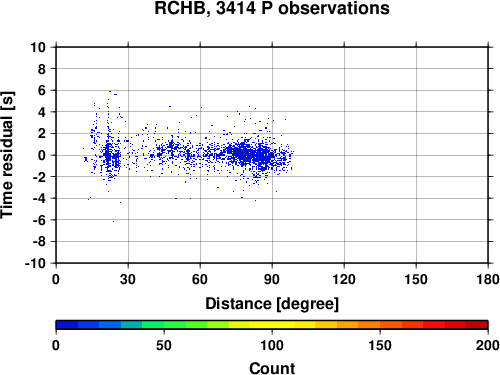Click y-axis tick label 0
Viewport: 500px width, 375px height.
(x=42, y=155)
